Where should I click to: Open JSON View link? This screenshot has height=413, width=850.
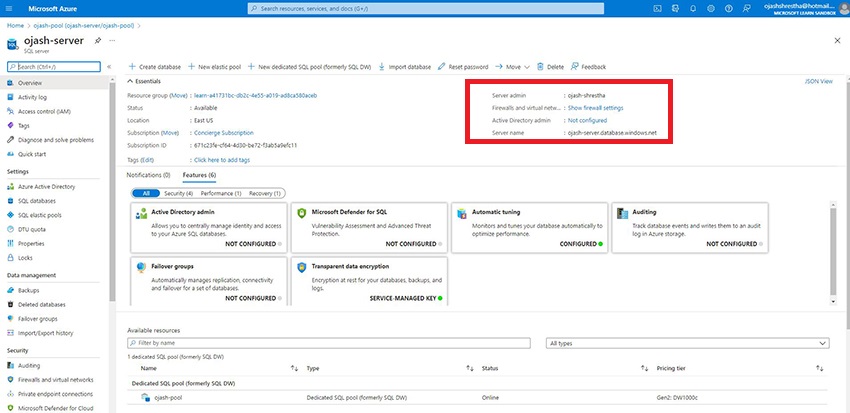[x=819, y=81]
